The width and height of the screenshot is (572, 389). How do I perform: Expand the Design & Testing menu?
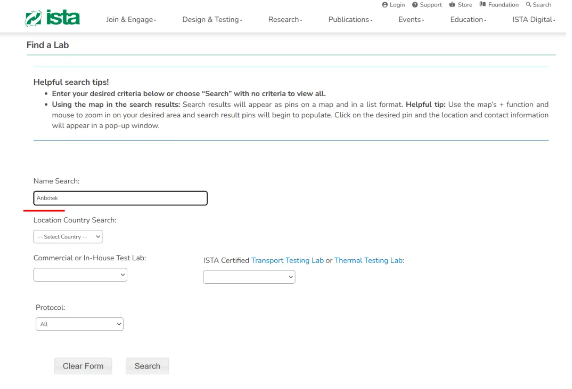tap(212, 20)
